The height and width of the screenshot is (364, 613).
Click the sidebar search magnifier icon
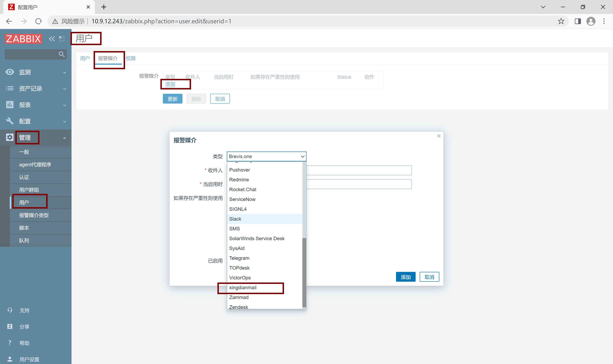click(x=62, y=54)
